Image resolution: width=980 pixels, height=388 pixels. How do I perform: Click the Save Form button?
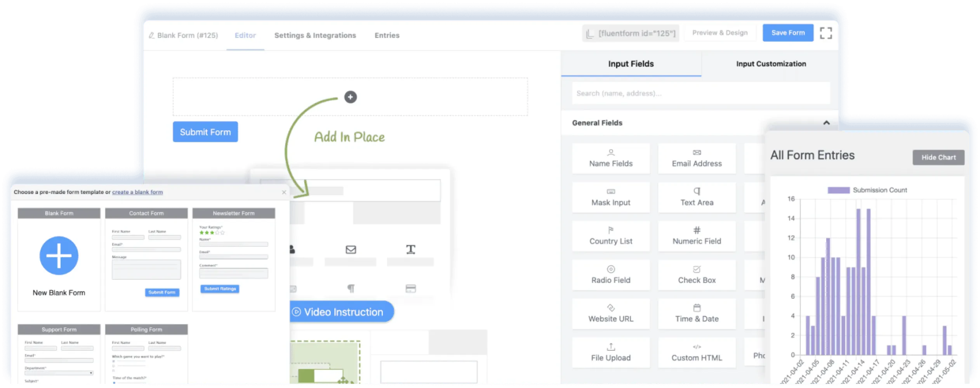tap(788, 33)
